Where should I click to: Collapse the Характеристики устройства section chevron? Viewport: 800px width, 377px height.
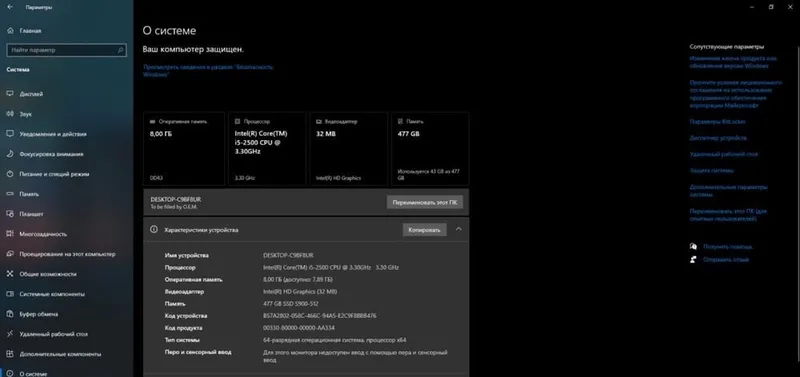pyautogui.click(x=458, y=230)
